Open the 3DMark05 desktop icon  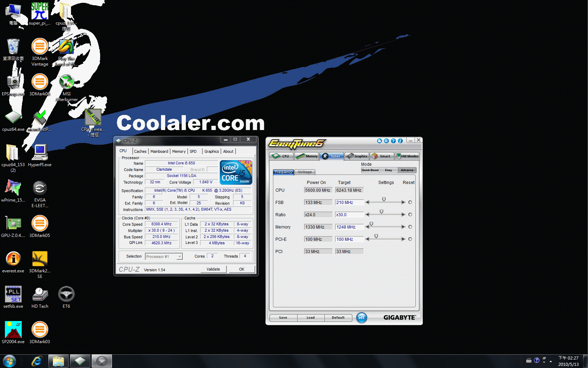(40, 226)
